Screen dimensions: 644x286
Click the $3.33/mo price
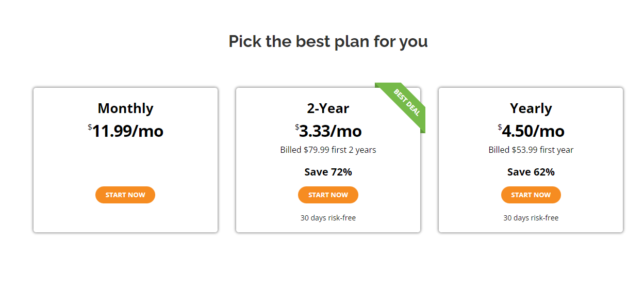331,131
